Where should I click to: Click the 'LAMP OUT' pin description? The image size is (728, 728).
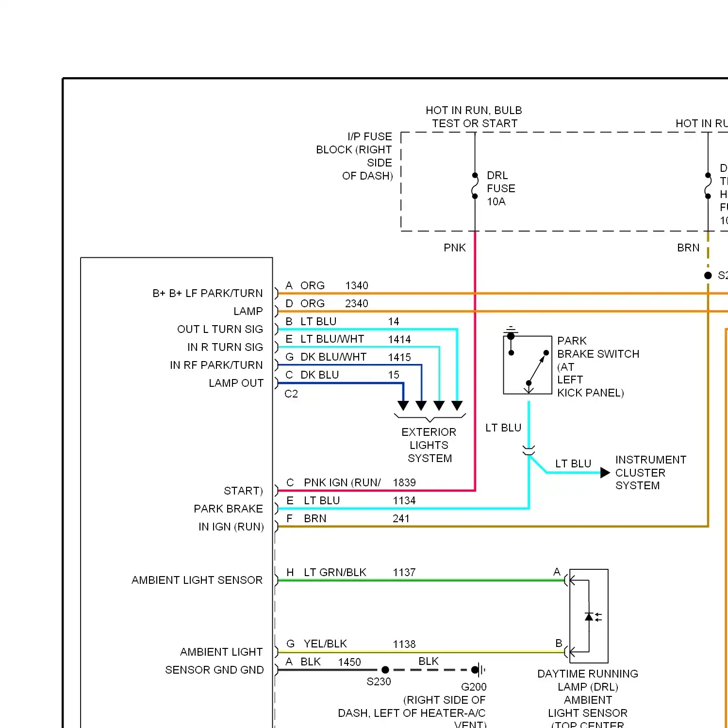tap(236, 383)
